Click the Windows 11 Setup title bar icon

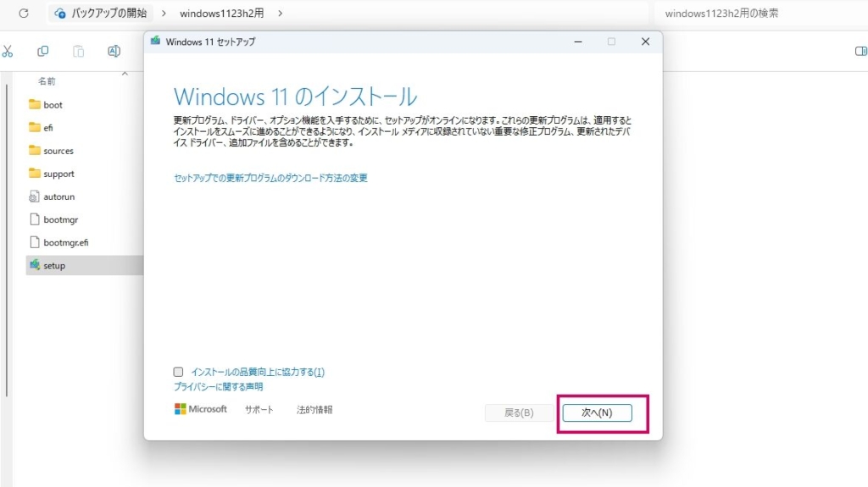coord(156,41)
